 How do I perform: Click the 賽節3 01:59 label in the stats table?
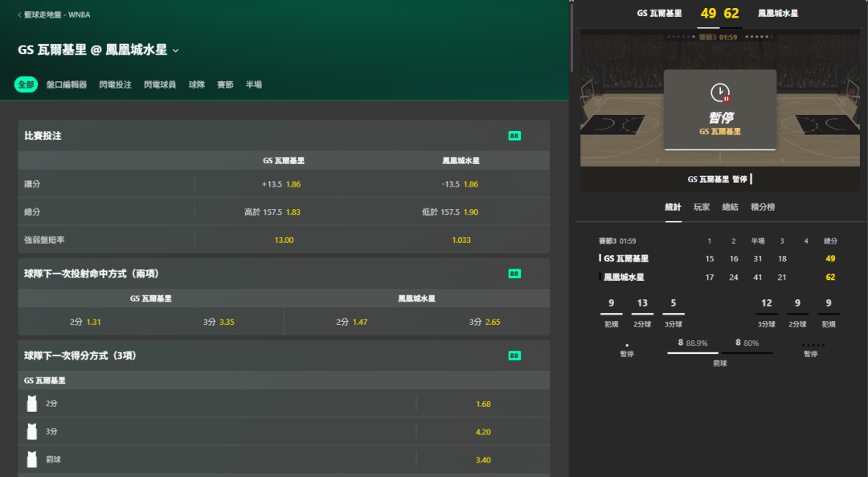click(x=617, y=241)
